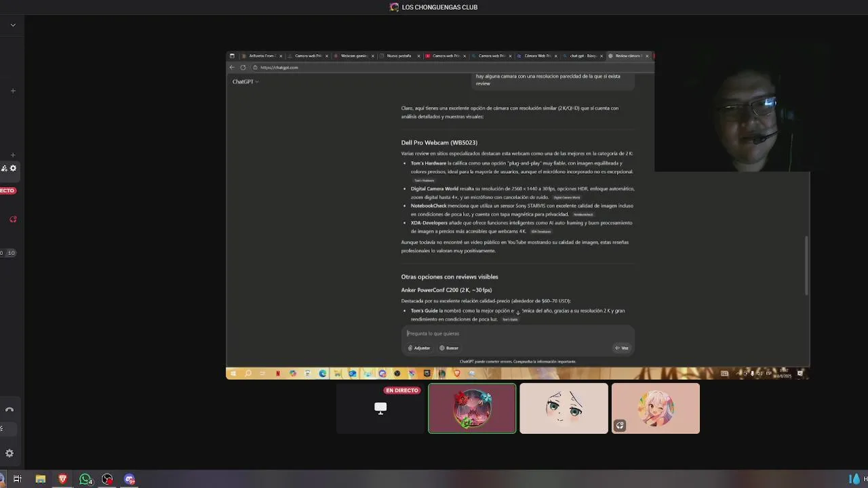
Task: Click the Adjuntar paperclip button
Action: 419,348
